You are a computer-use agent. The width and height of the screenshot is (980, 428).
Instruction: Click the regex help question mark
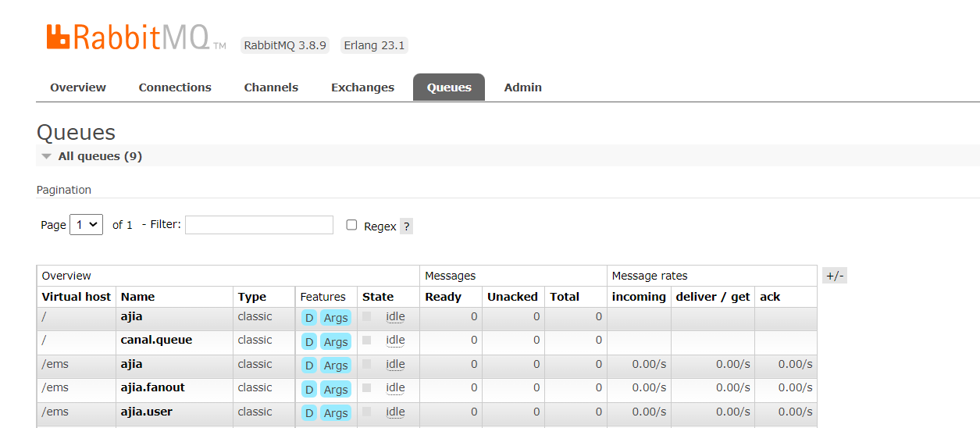click(406, 226)
